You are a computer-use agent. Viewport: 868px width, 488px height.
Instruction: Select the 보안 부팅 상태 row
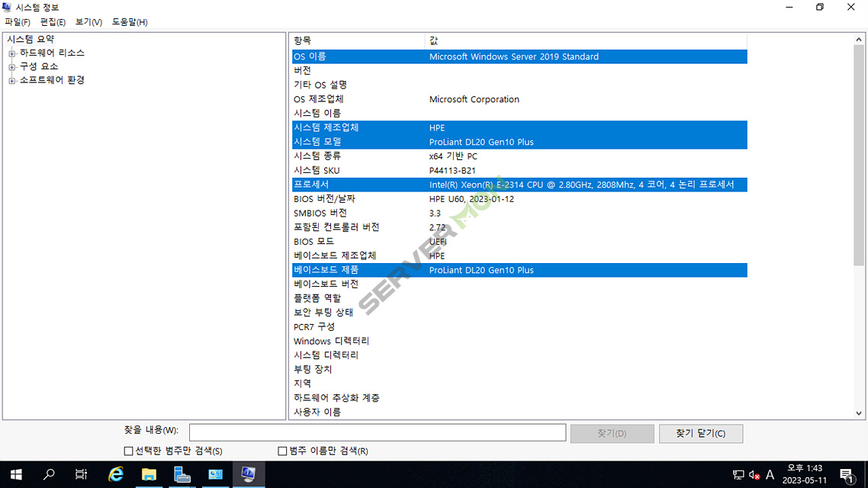(x=519, y=313)
